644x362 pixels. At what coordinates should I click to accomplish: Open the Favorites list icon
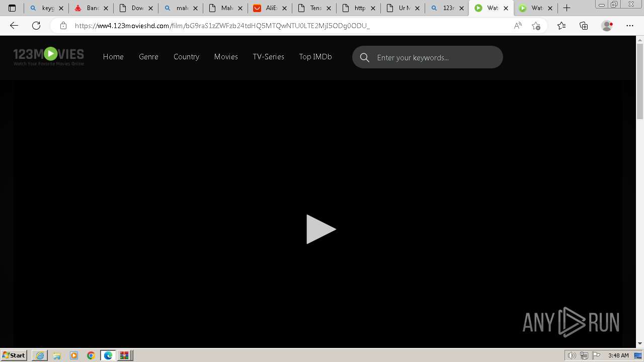(x=561, y=26)
